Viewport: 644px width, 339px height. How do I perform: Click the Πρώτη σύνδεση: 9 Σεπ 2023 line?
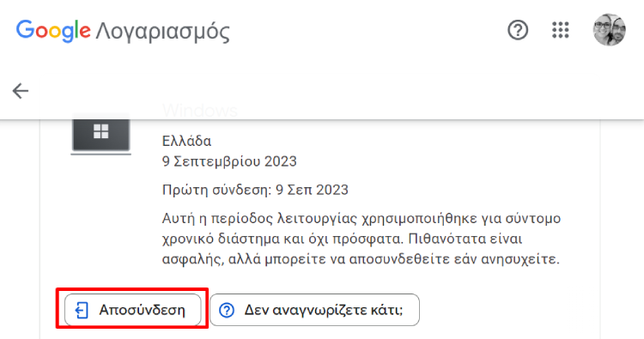(x=255, y=190)
